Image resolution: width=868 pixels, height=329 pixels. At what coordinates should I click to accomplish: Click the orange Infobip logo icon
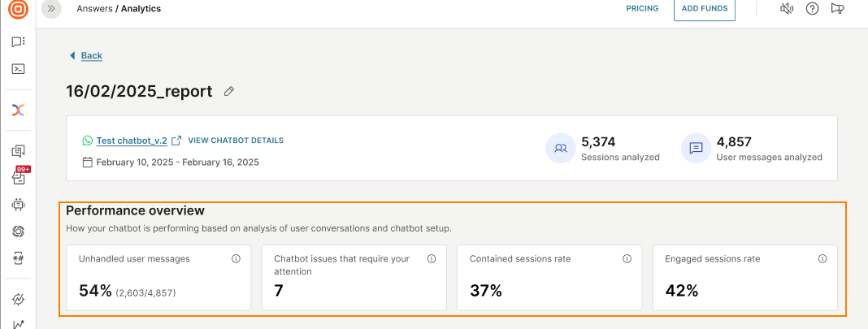click(x=18, y=10)
